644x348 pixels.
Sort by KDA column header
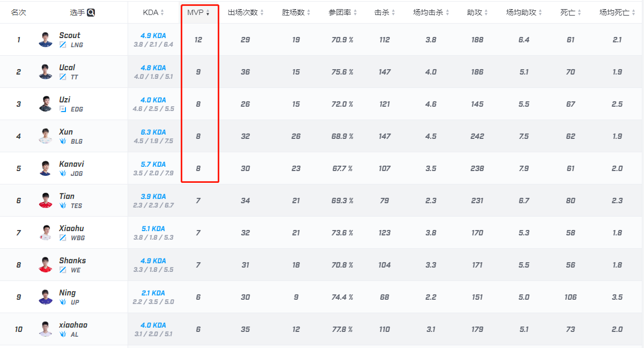pos(153,12)
